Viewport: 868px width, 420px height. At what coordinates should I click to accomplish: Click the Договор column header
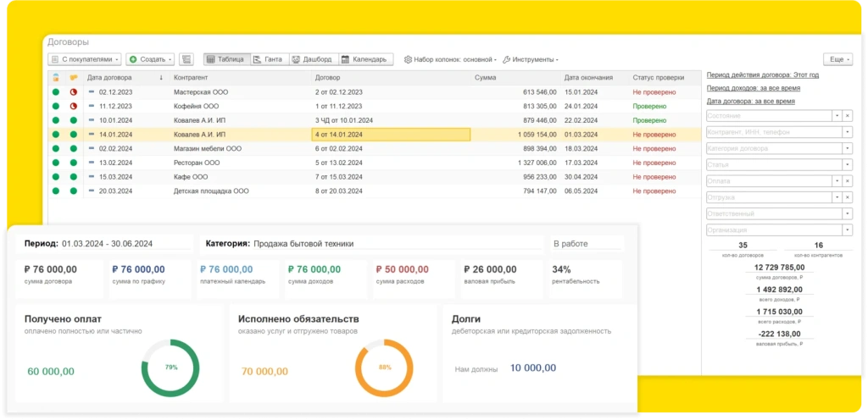391,78
